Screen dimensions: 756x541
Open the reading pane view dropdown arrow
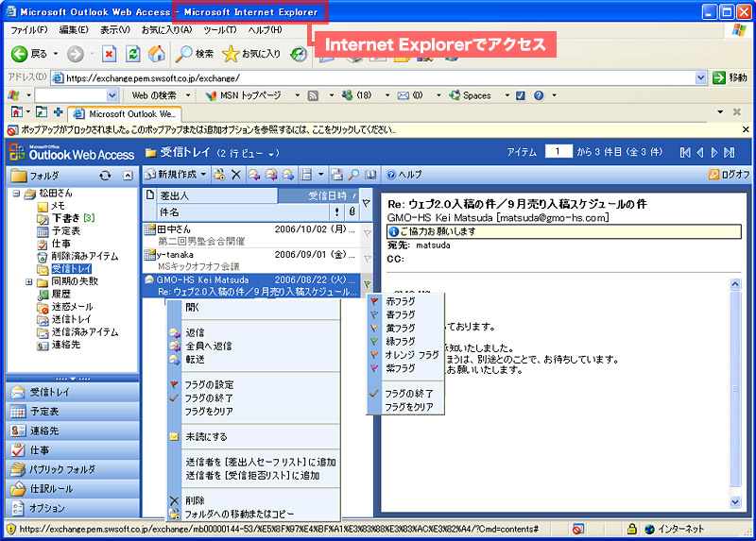click(320, 175)
